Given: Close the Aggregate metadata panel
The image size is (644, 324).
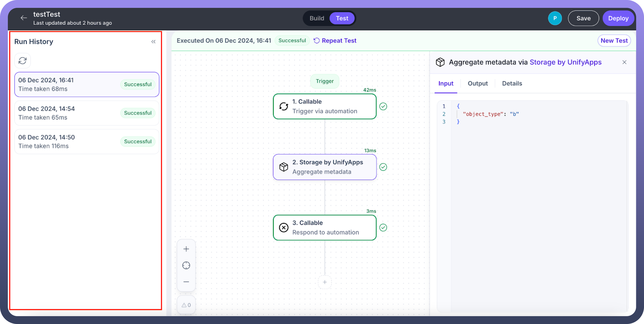Looking at the screenshot, I should coord(624,62).
